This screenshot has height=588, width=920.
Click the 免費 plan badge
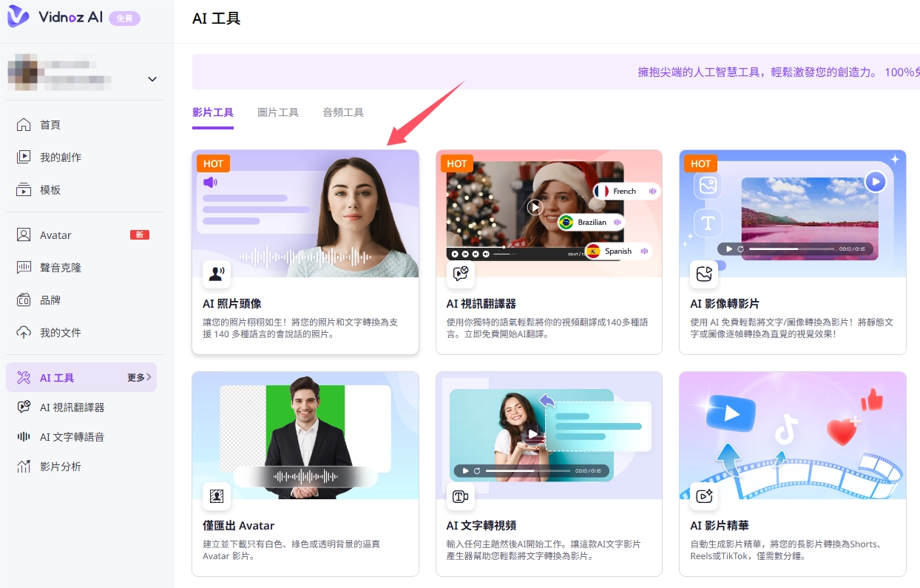click(124, 18)
